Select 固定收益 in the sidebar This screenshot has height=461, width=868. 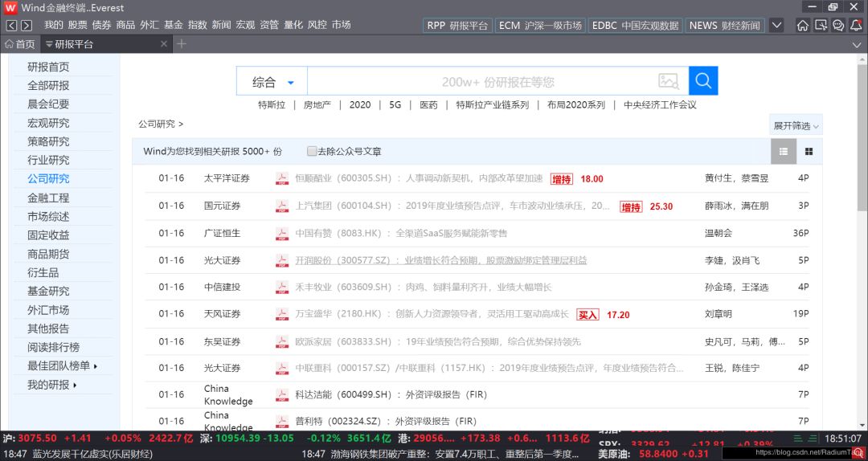click(49, 235)
